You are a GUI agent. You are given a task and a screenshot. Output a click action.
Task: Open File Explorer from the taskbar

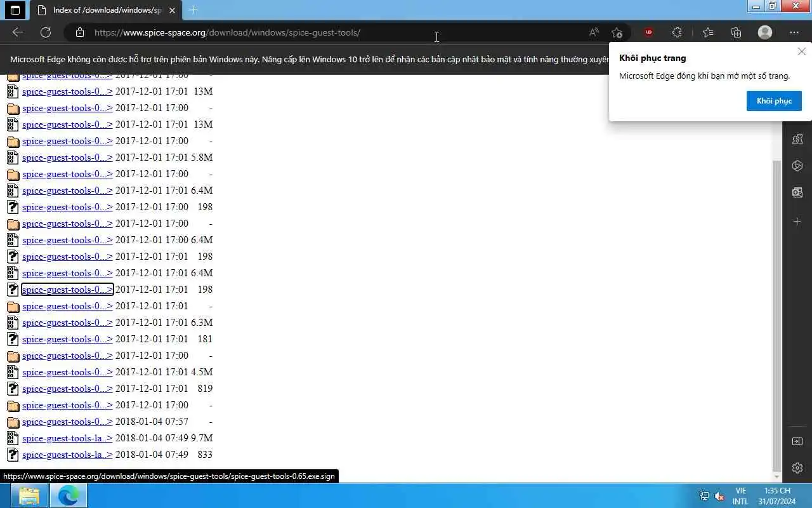[29, 495]
